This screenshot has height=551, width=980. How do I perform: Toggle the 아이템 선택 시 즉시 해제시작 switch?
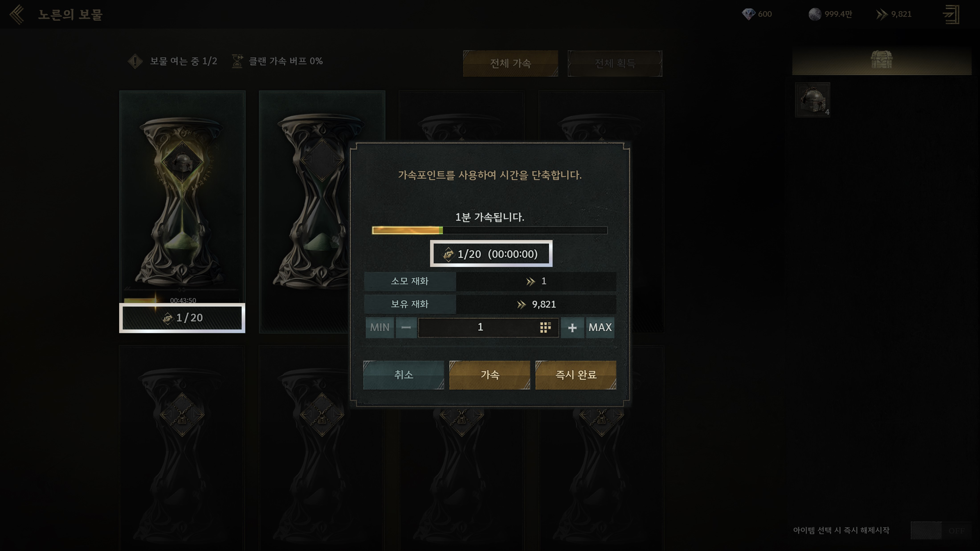point(941,530)
